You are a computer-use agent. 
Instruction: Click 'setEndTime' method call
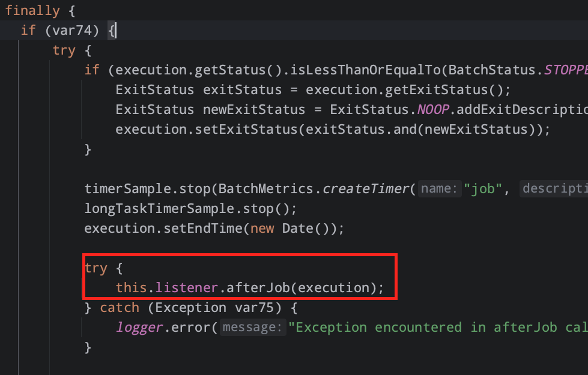tap(203, 229)
